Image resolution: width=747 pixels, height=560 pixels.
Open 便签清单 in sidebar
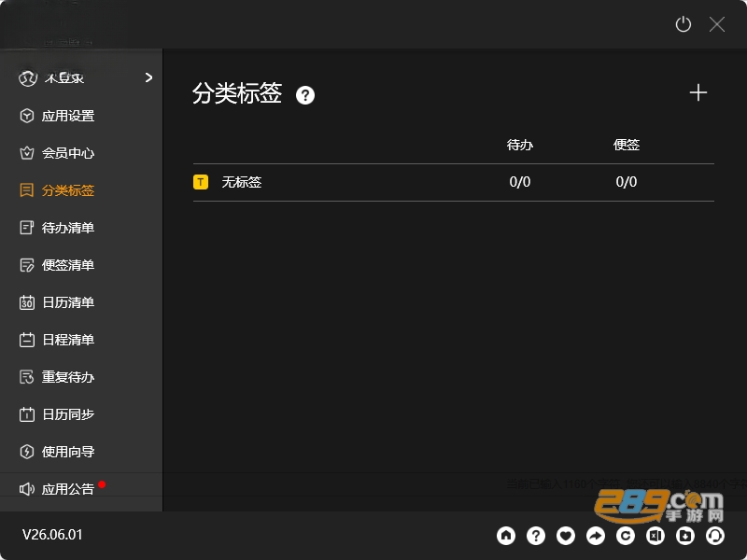pyautogui.click(x=57, y=265)
